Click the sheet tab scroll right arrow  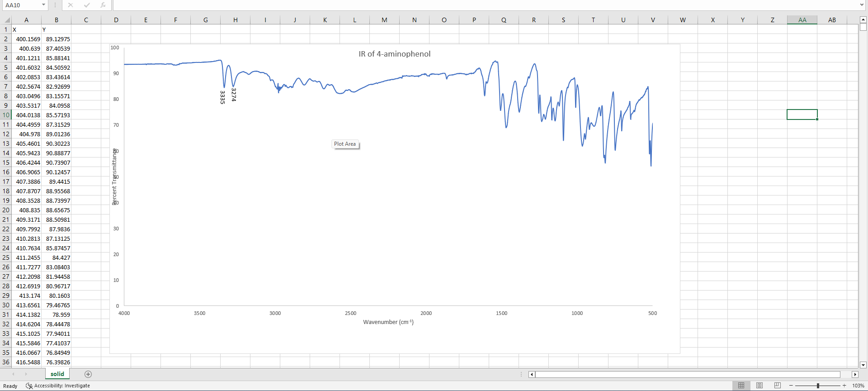tap(26, 374)
